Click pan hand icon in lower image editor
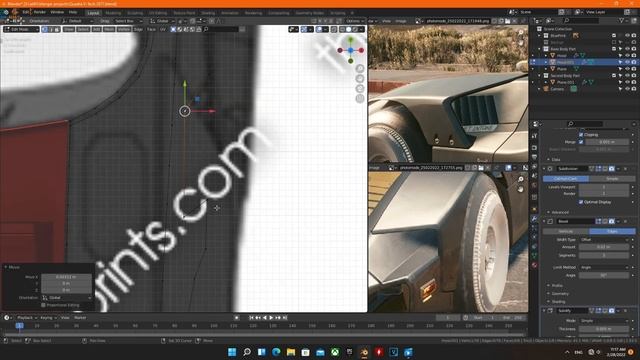Viewport: 640px width, 360px height. (x=521, y=189)
